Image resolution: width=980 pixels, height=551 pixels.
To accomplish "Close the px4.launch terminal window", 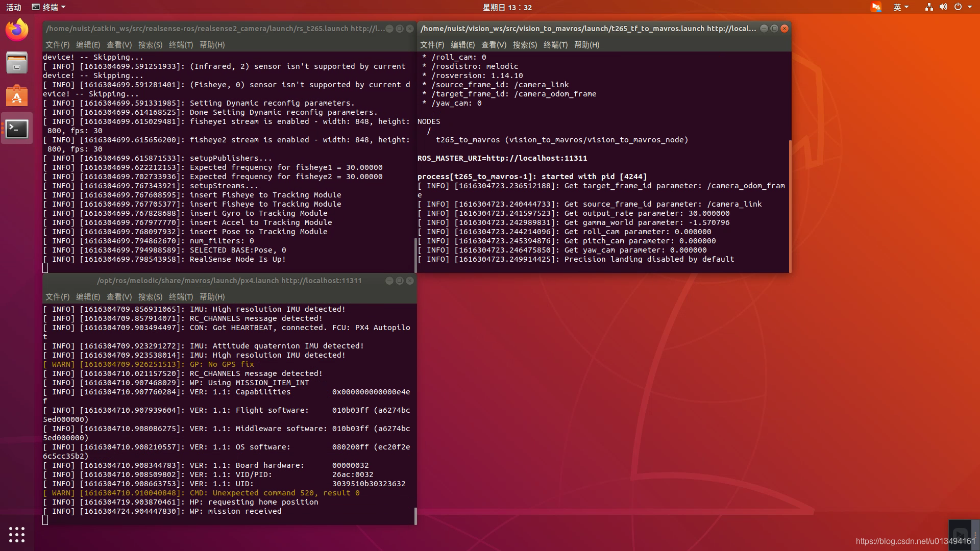I will pos(409,281).
